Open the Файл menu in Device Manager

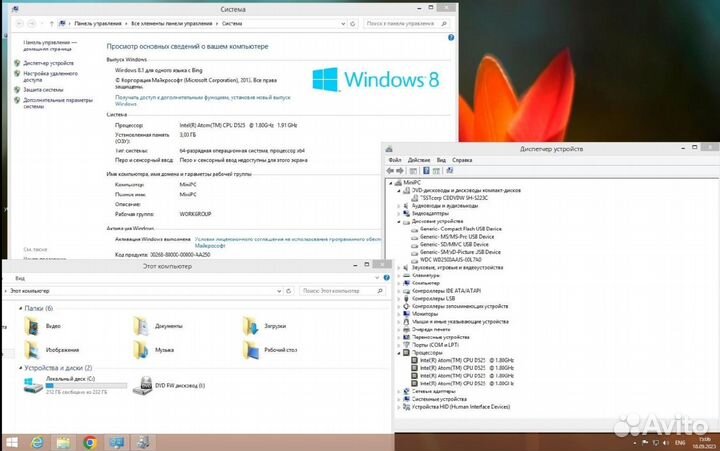395,160
